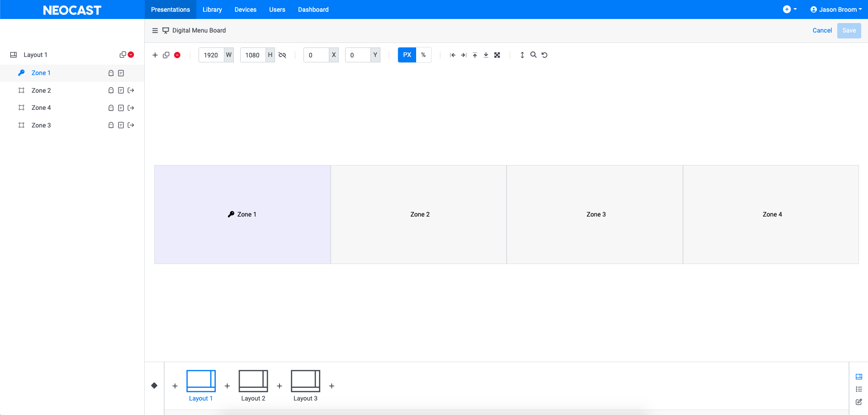Viewport: 868px width, 415px height.
Task: Switch to the Devices section
Action: click(245, 9)
